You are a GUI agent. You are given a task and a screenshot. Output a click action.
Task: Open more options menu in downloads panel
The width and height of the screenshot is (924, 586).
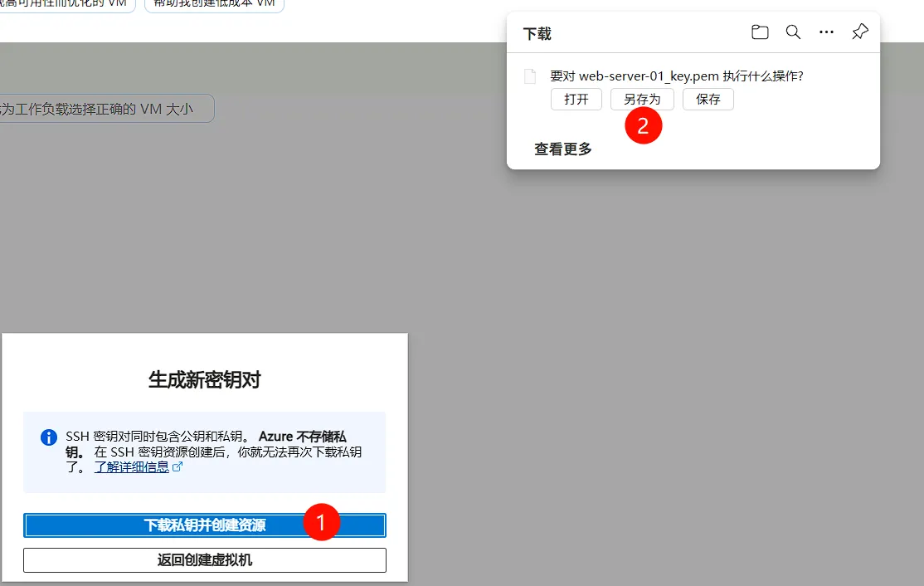(826, 32)
